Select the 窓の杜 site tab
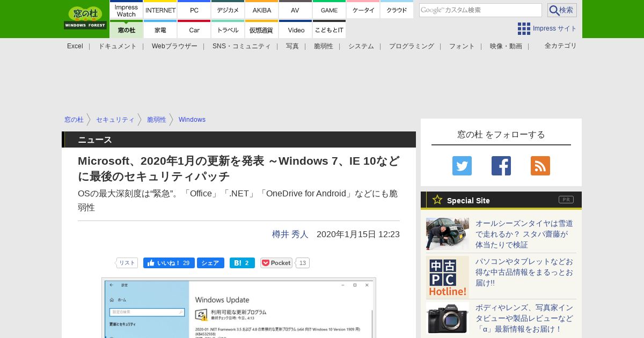 pyautogui.click(x=127, y=30)
